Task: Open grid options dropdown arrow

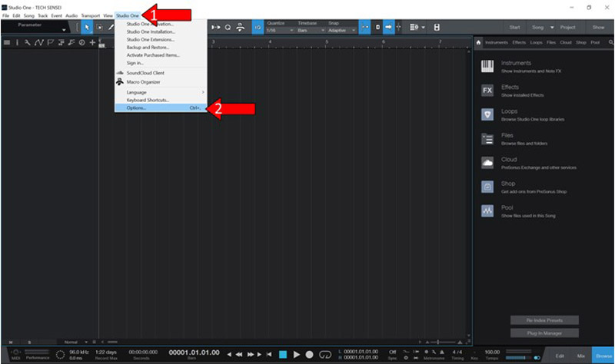Action: coord(423,28)
